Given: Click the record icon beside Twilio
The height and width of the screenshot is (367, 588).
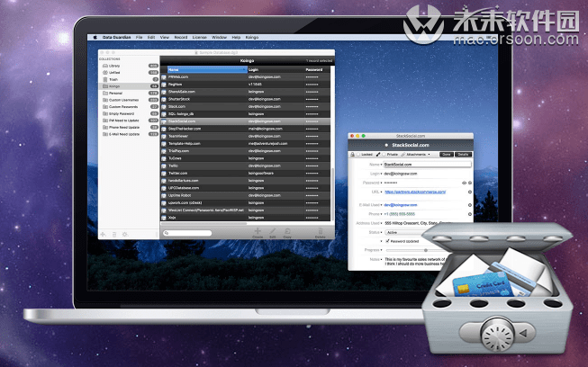Looking at the screenshot, I should click(164, 166).
